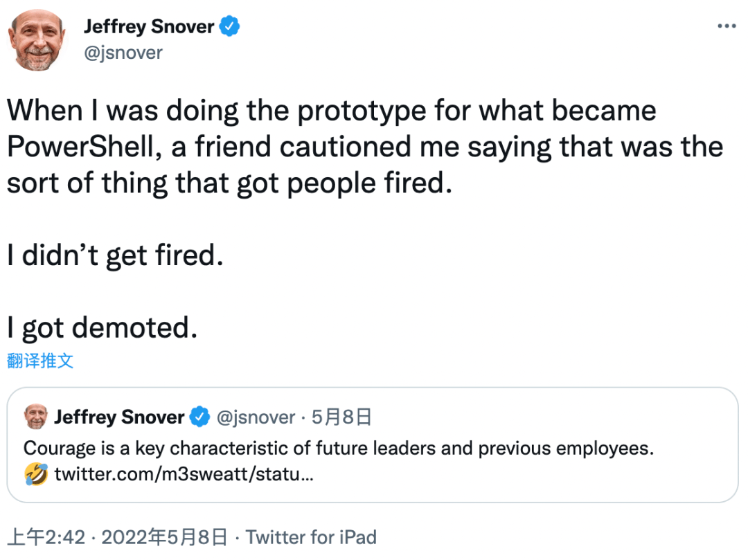Click the small avatar in quoted tweet
Image resolution: width=748 pixels, height=560 pixels.
click(x=35, y=417)
